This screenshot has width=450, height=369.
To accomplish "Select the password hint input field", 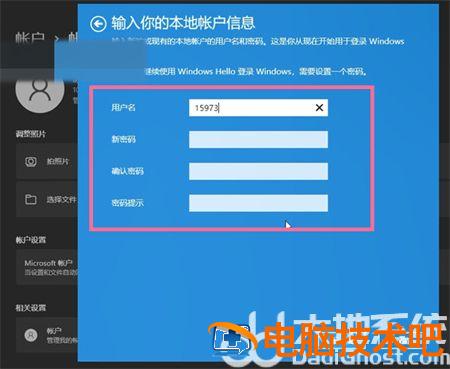I will click(x=258, y=203).
